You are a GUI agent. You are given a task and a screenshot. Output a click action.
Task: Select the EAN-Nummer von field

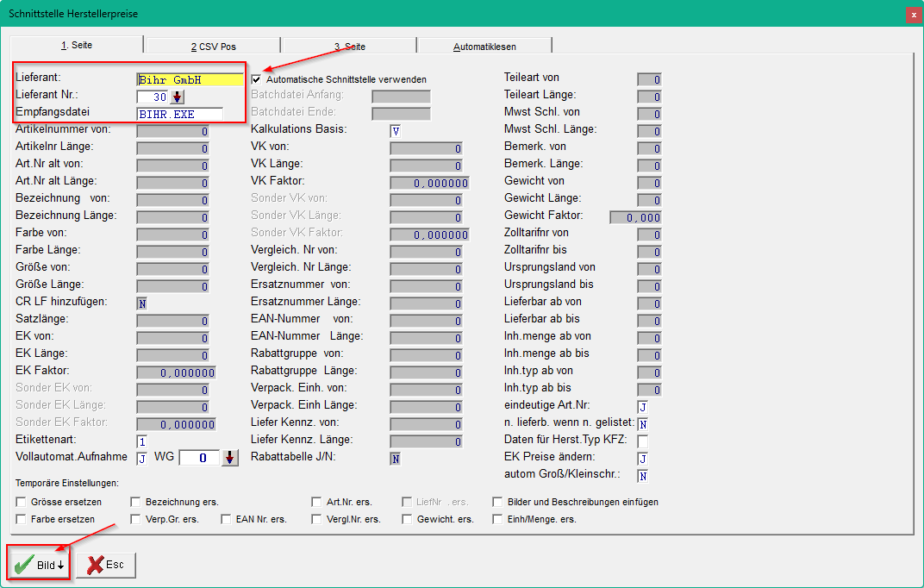pyautogui.click(x=426, y=321)
